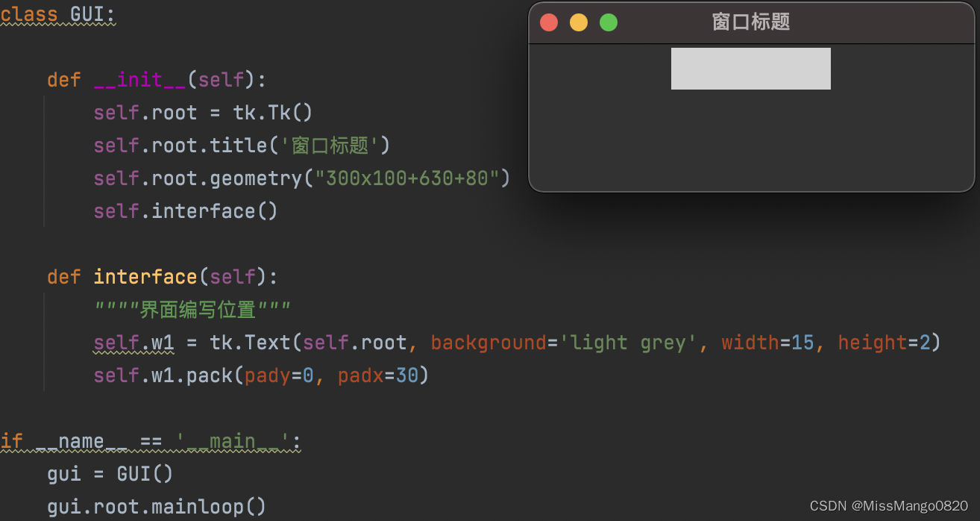Click the 'class GUI:' line

pyautogui.click(x=58, y=13)
